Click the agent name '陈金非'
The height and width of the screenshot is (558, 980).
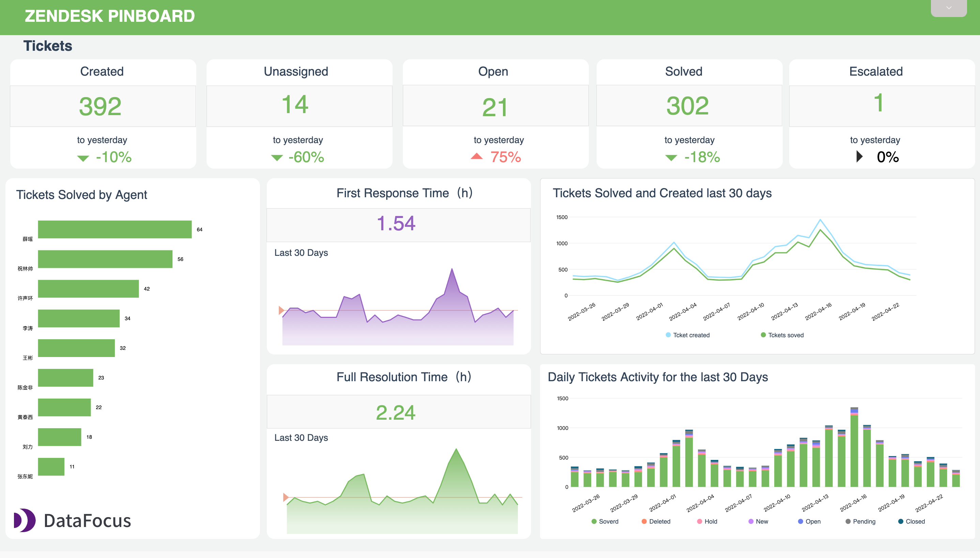click(x=25, y=387)
